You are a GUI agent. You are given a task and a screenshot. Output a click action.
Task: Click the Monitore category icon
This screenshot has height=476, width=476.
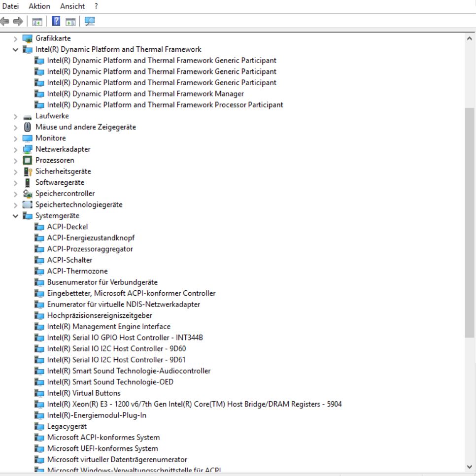tap(27, 138)
